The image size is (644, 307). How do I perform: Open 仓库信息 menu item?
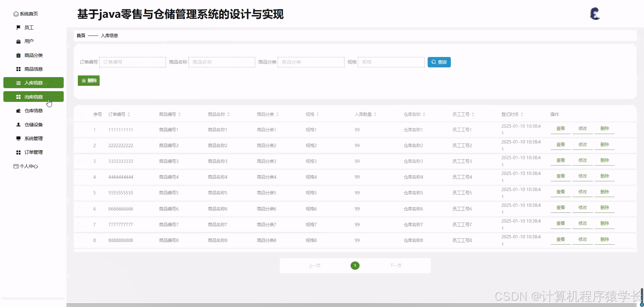coord(34,111)
